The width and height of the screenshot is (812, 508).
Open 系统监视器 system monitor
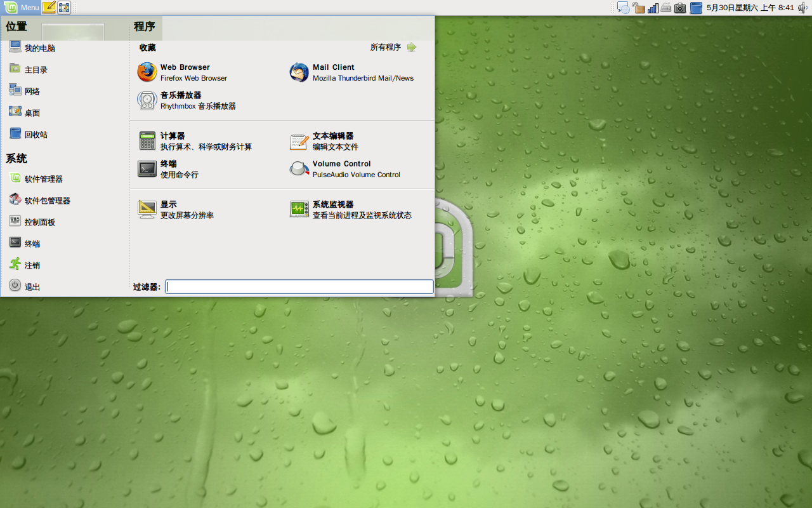pyautogui.click(x=351, y=210)
